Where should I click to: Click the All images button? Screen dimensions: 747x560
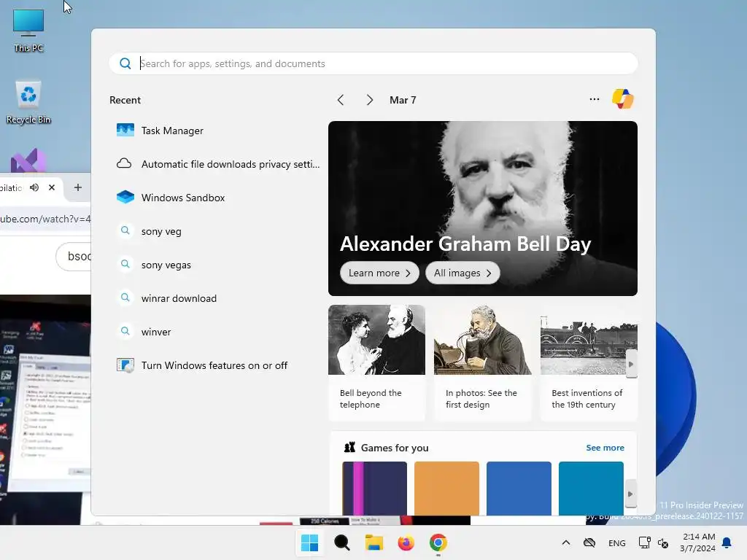pos(462,273)
